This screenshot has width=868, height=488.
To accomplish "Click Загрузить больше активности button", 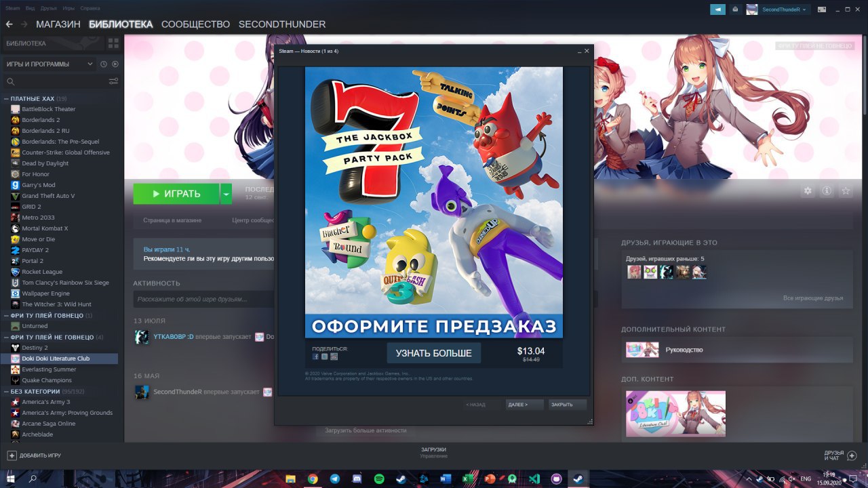I will tap(366, 430).
